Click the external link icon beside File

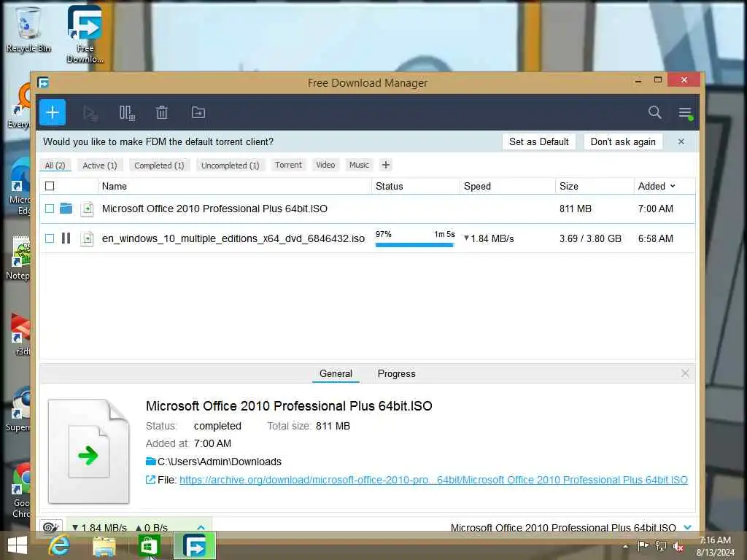(x=150, y=480)
